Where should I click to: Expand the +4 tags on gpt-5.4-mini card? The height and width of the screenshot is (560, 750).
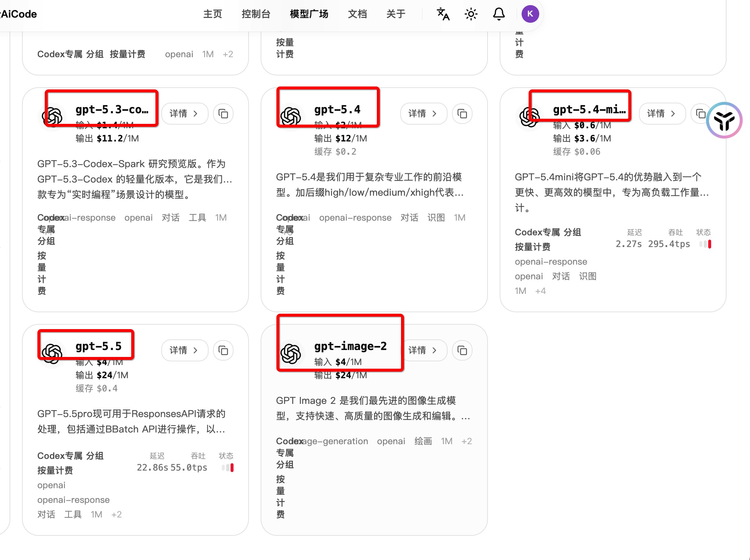(x=541, y=291)
